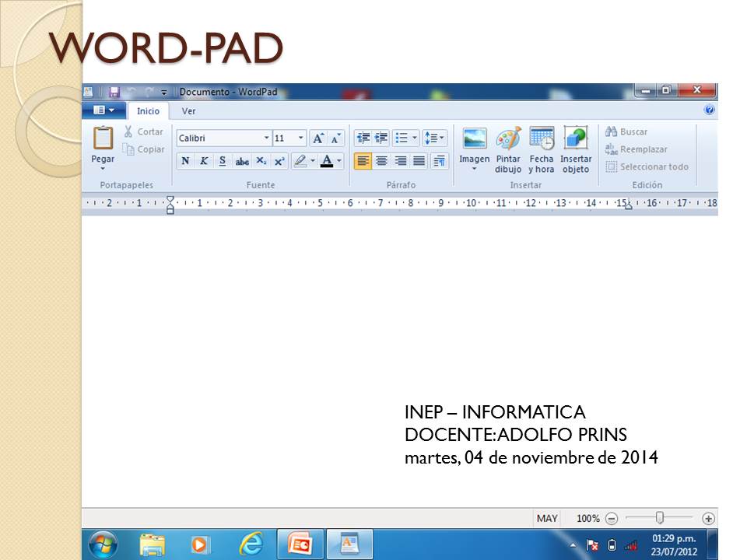The height and width of the screenshot is (560, 747).
Task: Justify the paragraph text
Action: click(419, 161)
